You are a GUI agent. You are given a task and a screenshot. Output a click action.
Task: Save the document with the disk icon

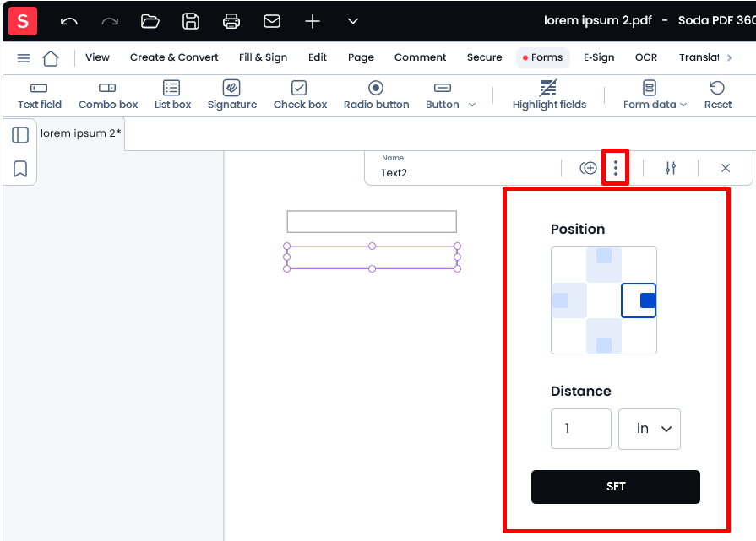[x=190, y=21]
